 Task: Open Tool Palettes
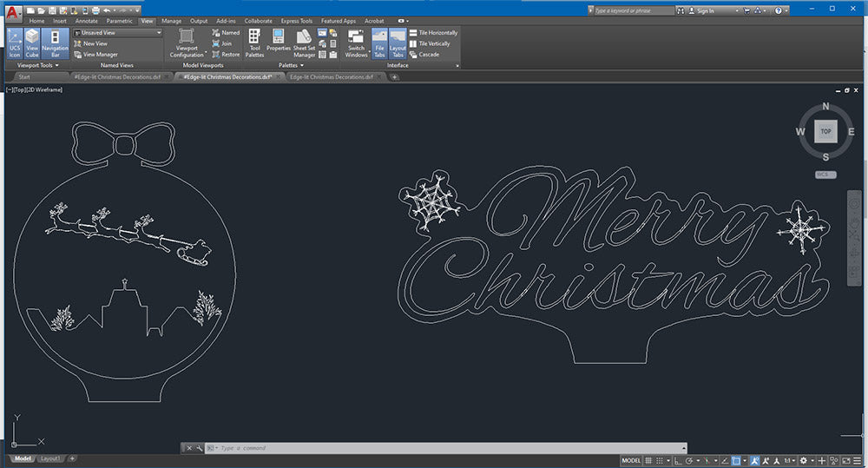pos(254,43)
